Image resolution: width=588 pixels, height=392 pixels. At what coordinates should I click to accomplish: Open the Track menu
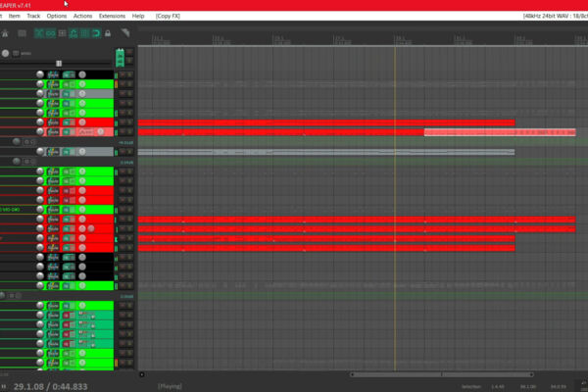click(x=33, y=16)
